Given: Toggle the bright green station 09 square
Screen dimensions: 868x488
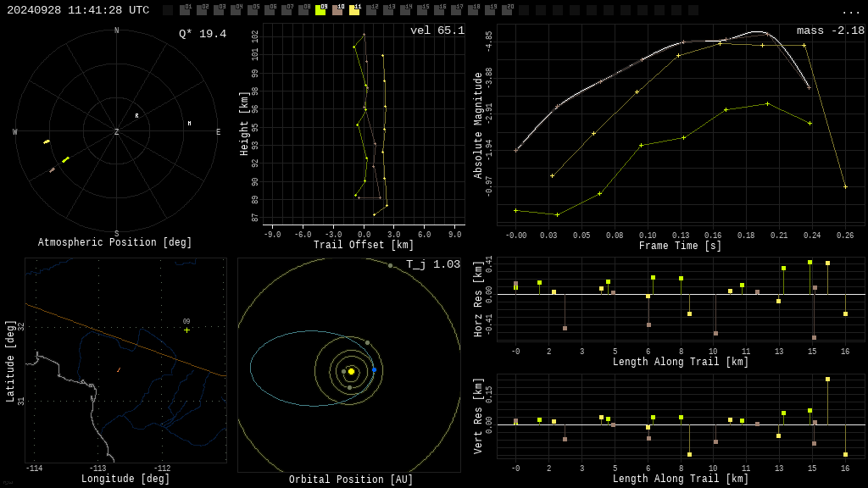Looking at the screenshot, I should [x=320, y=10].
